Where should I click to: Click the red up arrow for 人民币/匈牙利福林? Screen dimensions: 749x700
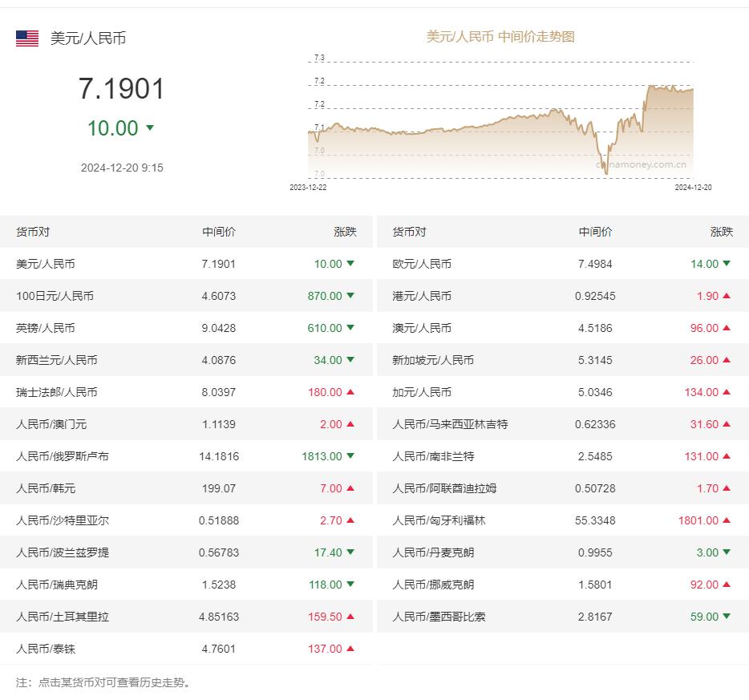(x=726, y=520)
